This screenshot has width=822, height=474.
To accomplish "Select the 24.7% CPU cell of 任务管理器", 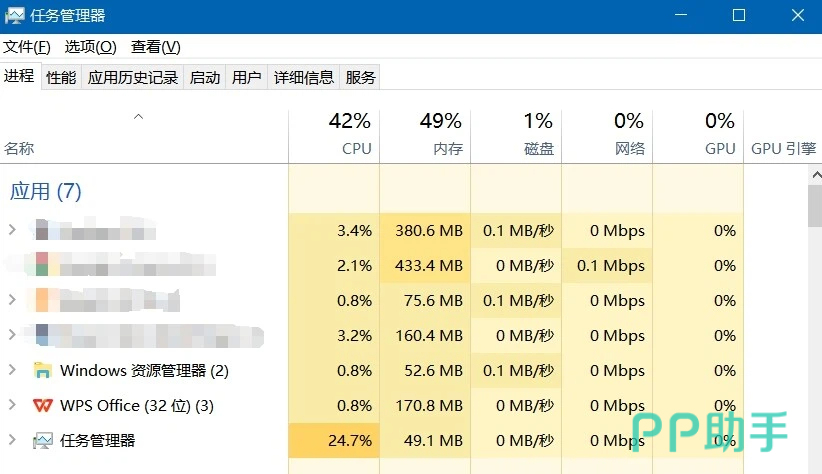I will (334, 440).
